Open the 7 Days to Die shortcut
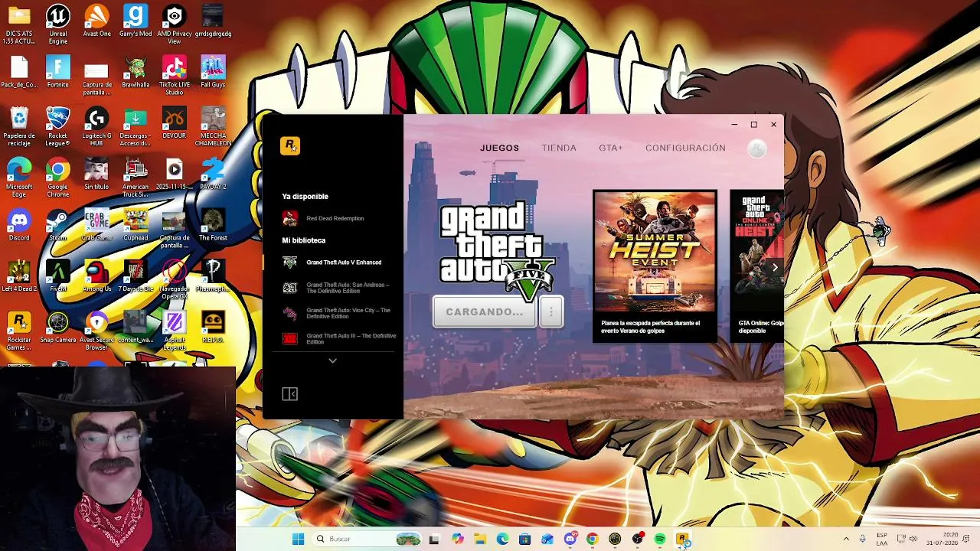This screenshot has width=980, height=551. tap(136, 276)
